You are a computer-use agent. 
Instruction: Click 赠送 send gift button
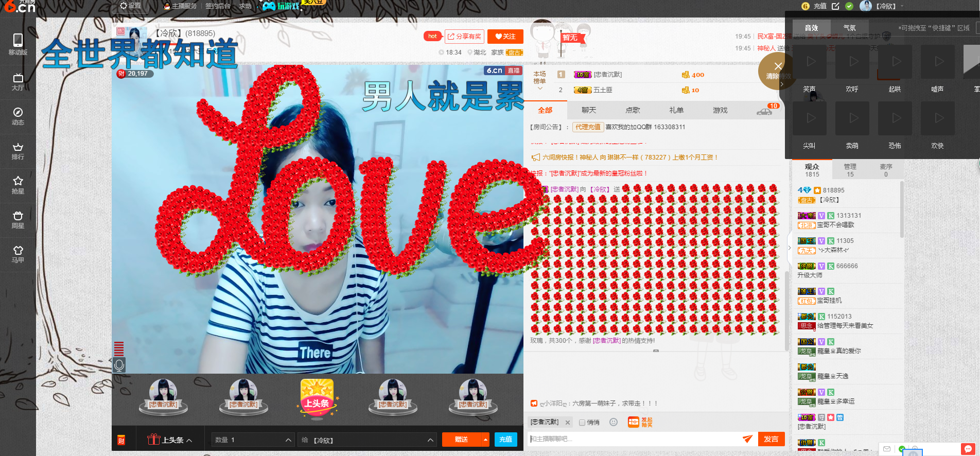point(462,440)
